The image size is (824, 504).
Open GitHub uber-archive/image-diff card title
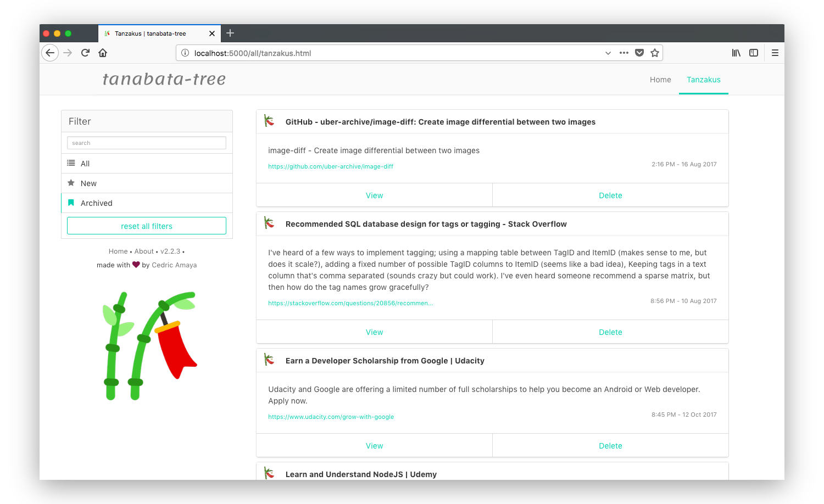pos(441,122)
